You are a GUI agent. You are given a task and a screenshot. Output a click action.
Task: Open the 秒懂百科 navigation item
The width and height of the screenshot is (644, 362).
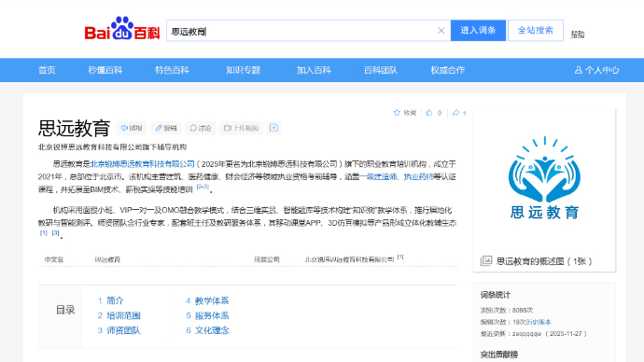pyautogui.click(x=105, y=70)
